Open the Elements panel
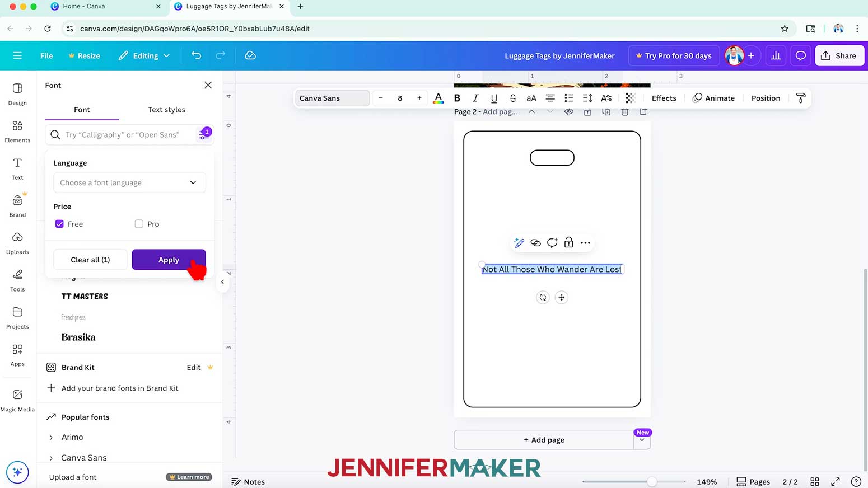 [x=17, y=132]
